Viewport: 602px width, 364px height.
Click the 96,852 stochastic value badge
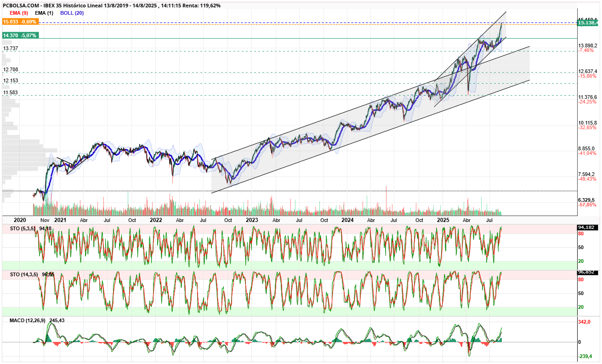click(x=587, y=272)
